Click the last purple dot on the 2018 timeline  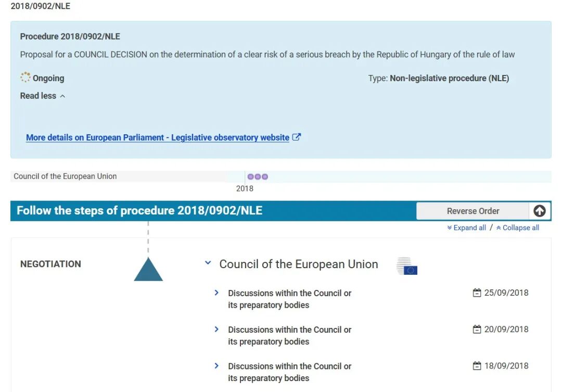[265, 176]
